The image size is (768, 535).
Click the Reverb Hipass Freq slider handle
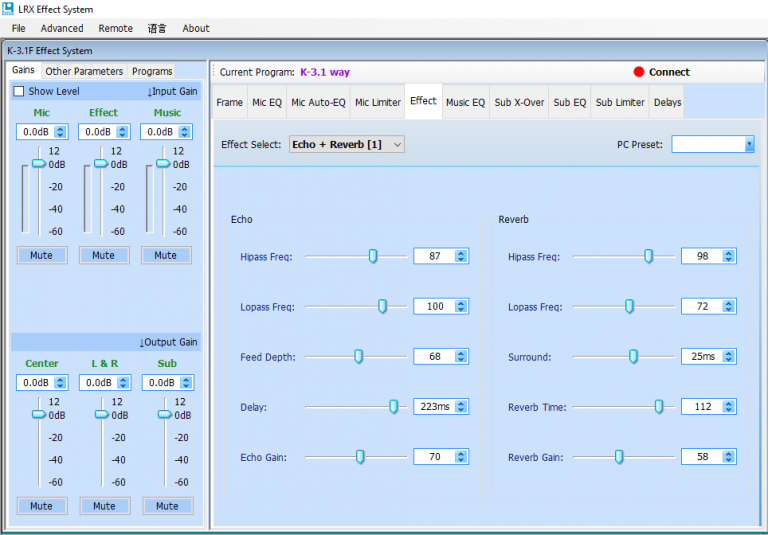tap(648, 256)
